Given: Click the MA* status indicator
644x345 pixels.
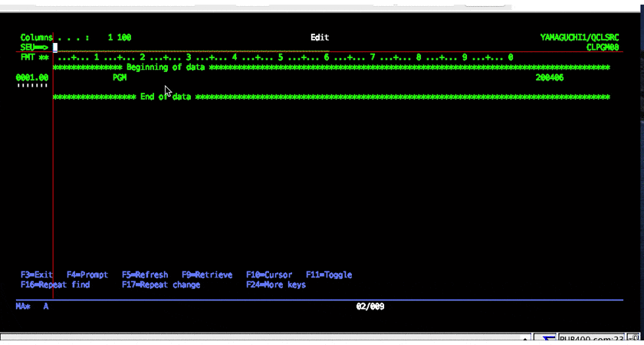Looking at the screenshot, I should click(x=23, y=307).
